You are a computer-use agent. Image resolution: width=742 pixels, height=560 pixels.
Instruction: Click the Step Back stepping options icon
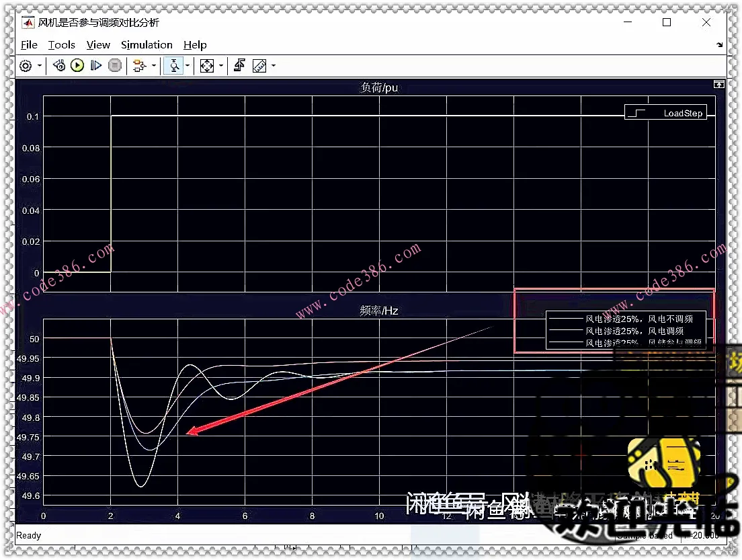[59, 65]
